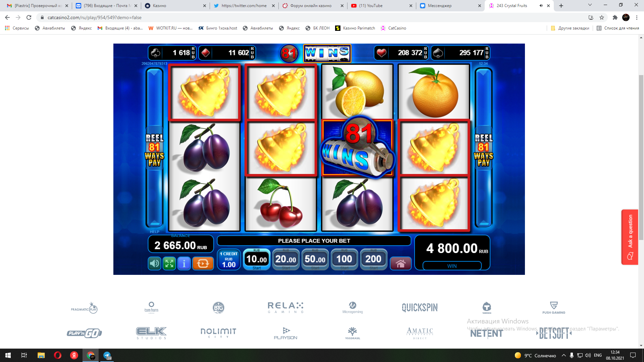Image resolution: width=644 pixels, height=362 pixels.
Task: Open the Chrome extensions puzzle icon
Action: tap(615, 17)
